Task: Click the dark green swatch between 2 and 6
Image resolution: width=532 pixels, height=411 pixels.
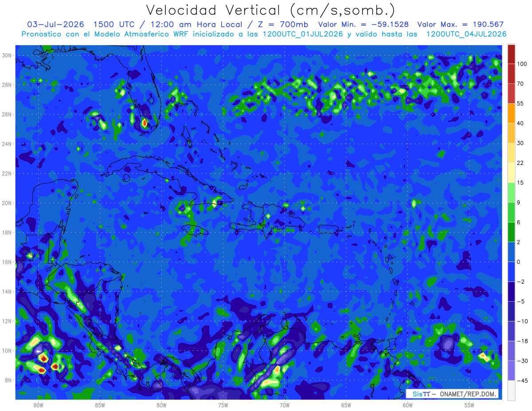Action: (511, 232)
